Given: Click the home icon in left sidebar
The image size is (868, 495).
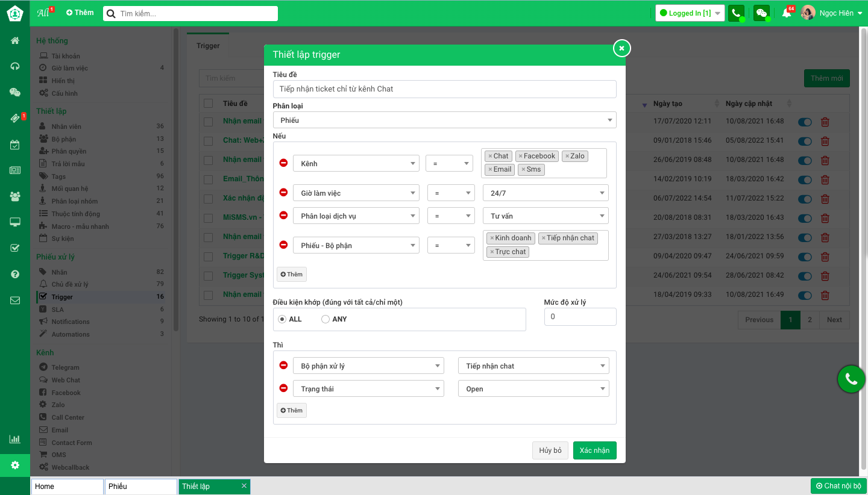Looking at the screenshot, I should (x=15, y=41).
